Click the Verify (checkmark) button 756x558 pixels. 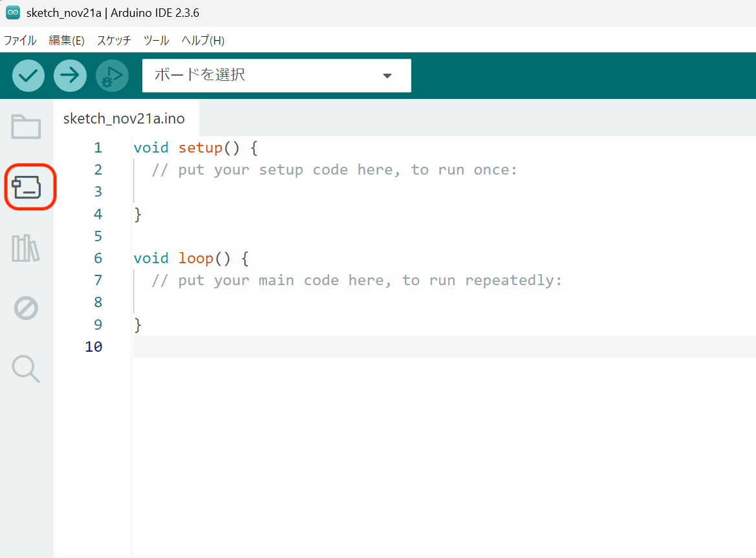(28, 76)
